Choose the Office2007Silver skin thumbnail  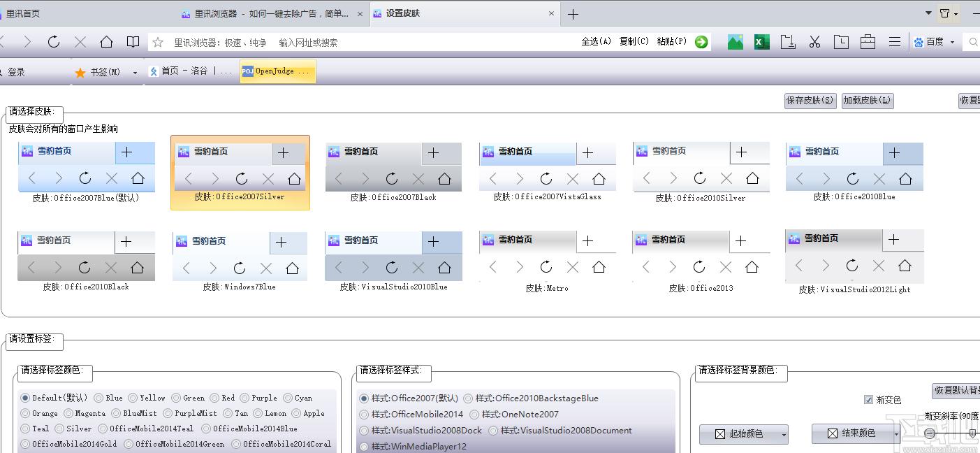[x=240, y=173]
